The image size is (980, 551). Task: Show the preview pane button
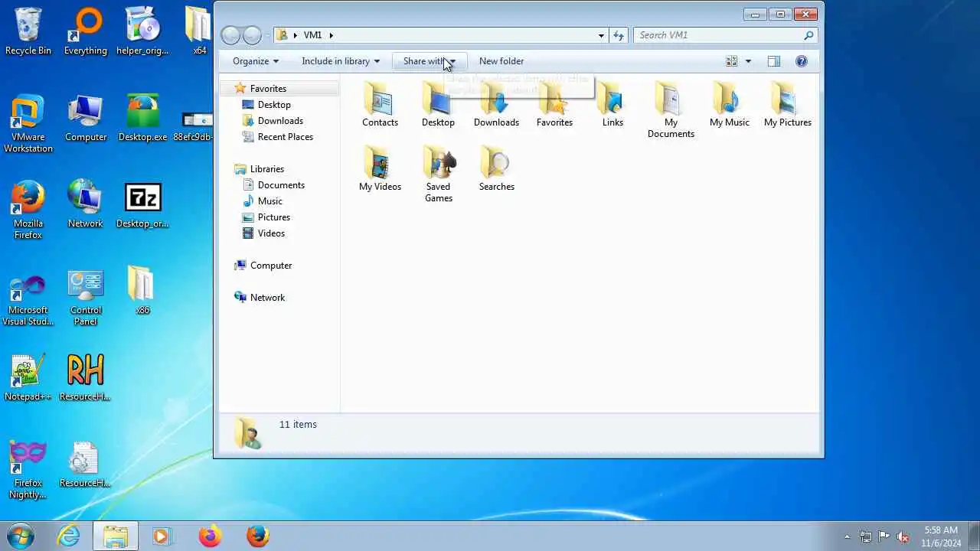(x=773, y=61)
